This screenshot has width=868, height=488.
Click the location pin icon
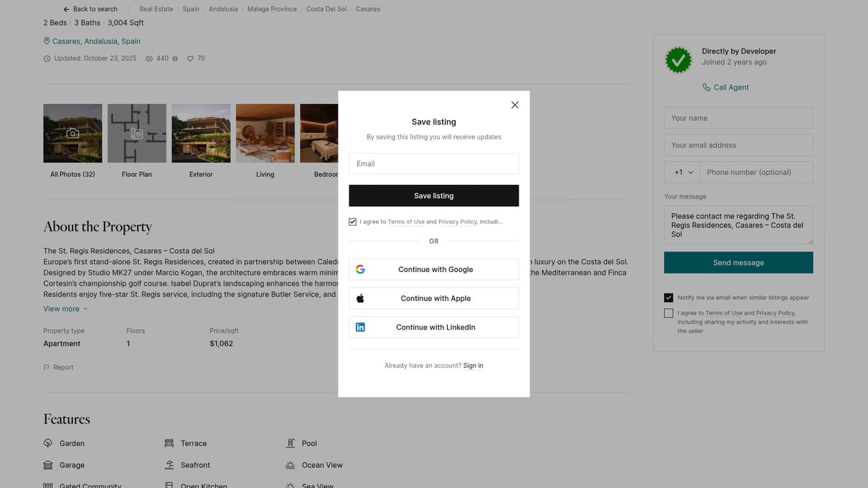[x=47, y=41]
